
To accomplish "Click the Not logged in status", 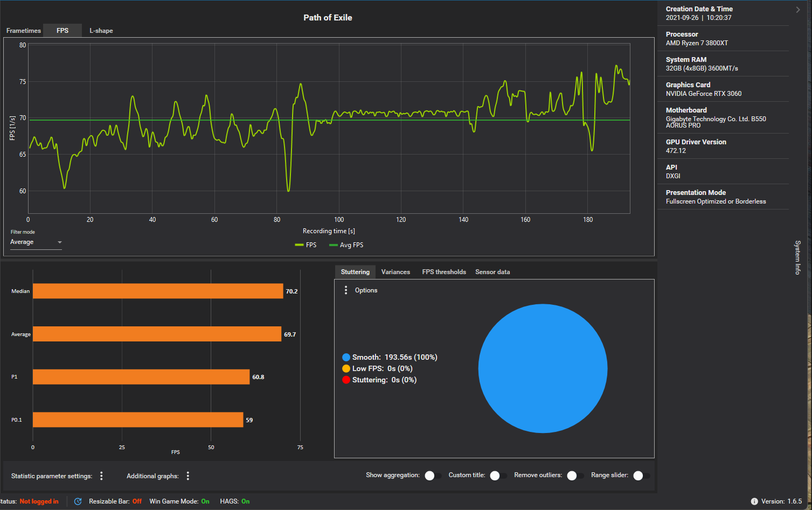I will pyautogui.click(x=39, y=501).
